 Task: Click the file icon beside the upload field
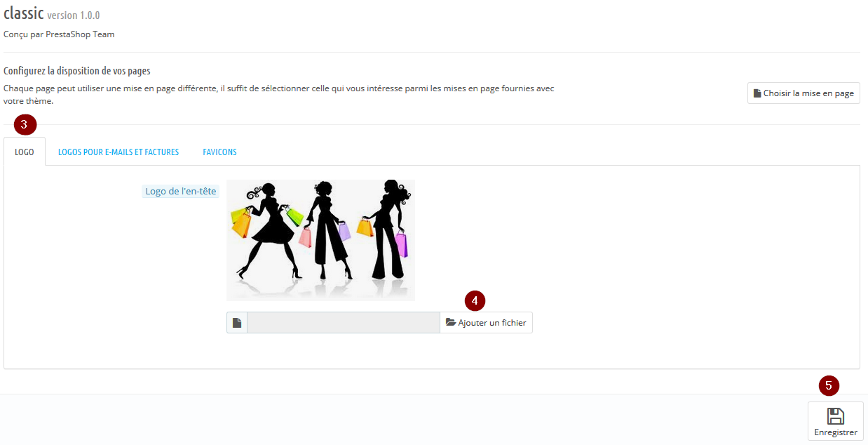click(x=237, y=323)
